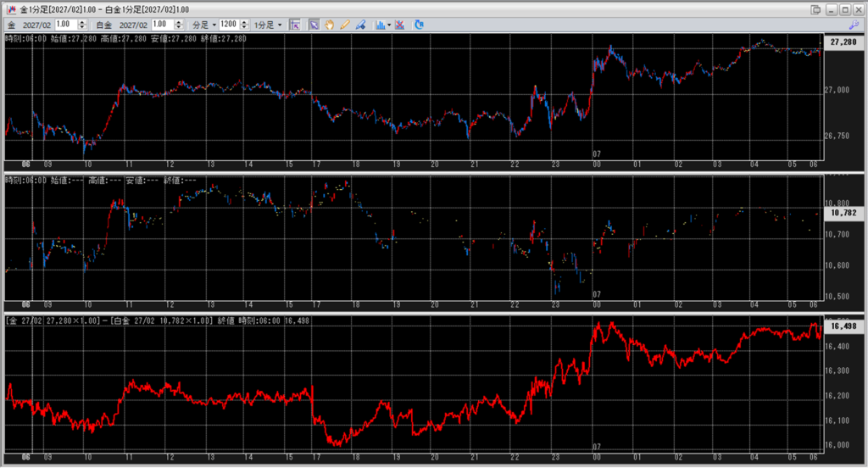
Task: Click the chart icon with red X
Action: pyautogui.click(x=400, y=25)
